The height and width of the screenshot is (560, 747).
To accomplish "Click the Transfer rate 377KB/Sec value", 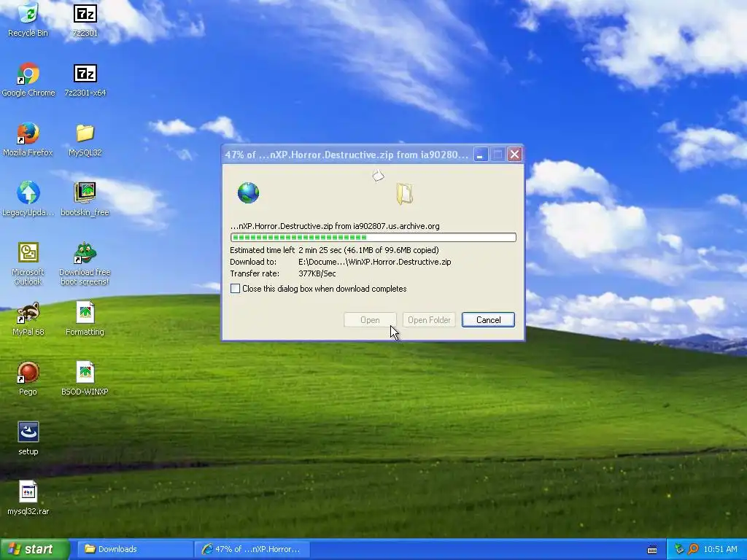I will tap(317, 273).
